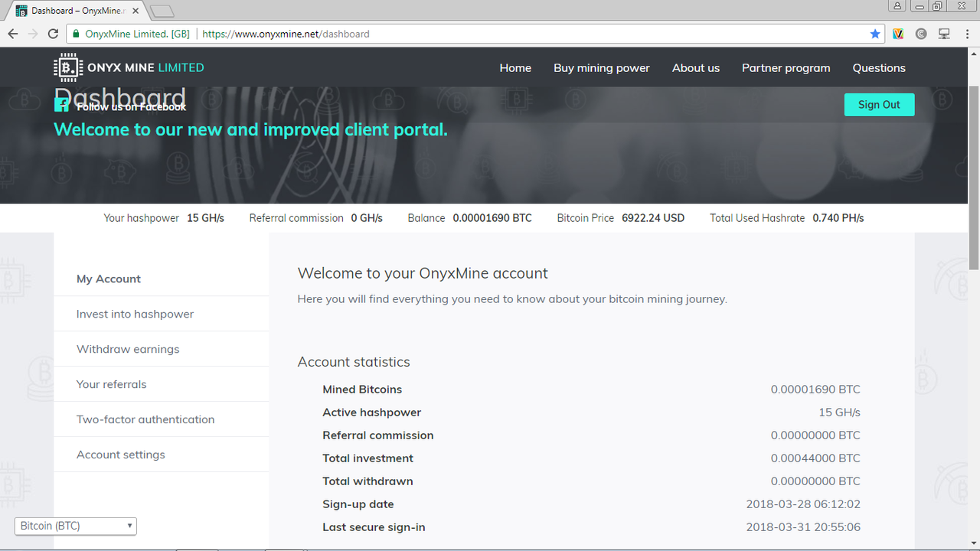Click Welcome to your OnyxMine account heading
The image size is (980, 551).
point(423,273)
